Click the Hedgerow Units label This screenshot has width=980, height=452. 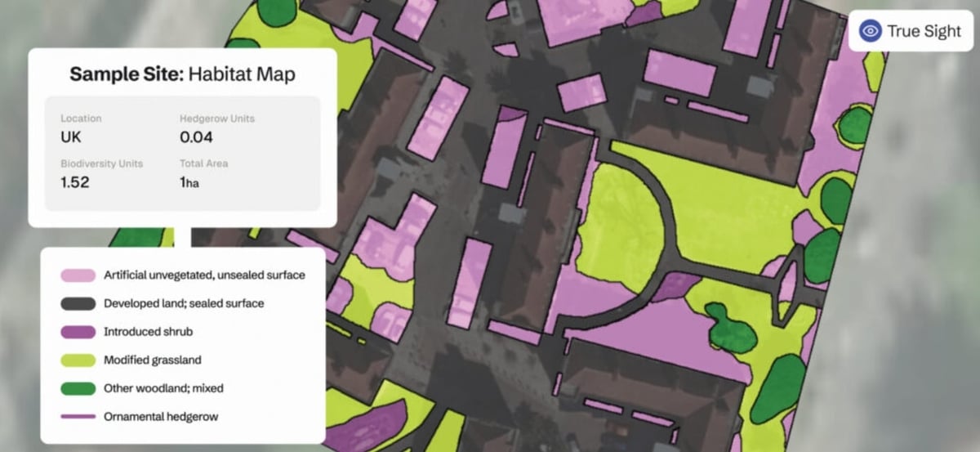tap(217, 119)
